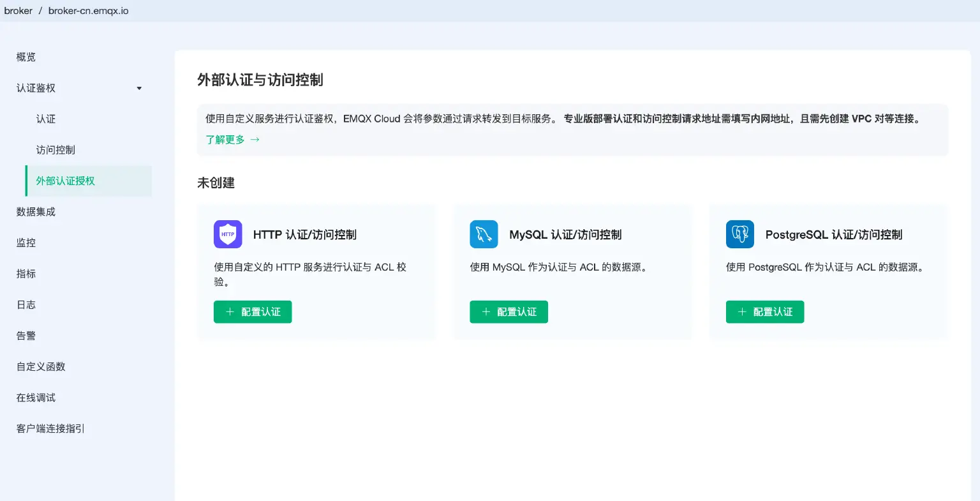This screenshot has height=501, width=980.
Task: Click the plus icon inside PostgreSQL 配置认证 button
Action: 742,311
